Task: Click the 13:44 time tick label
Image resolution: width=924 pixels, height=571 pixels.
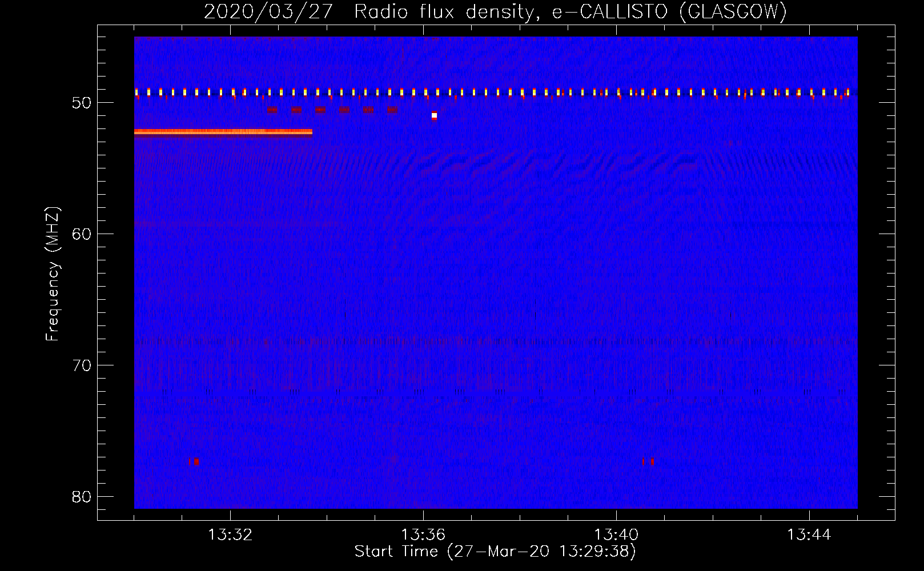Action: [809, 535]
